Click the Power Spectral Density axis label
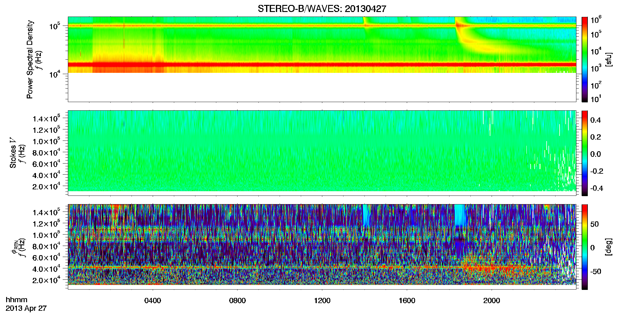The height and width of the screenshot is (332, 644). click(x=30, y=59)
